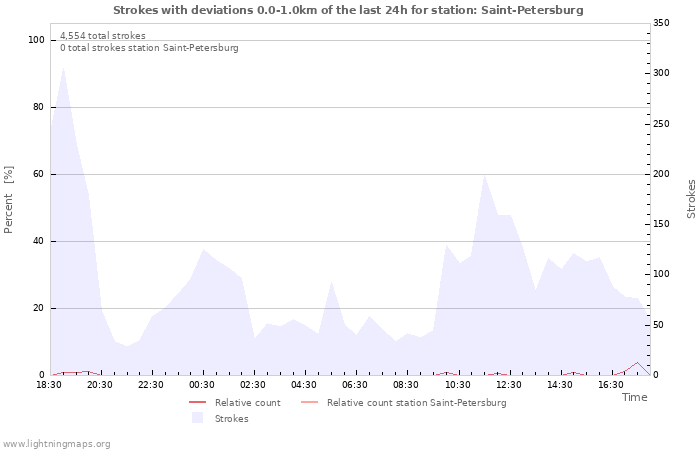Select the 4,554 total strokes text
700x450 pixels.
click(102, 36)
